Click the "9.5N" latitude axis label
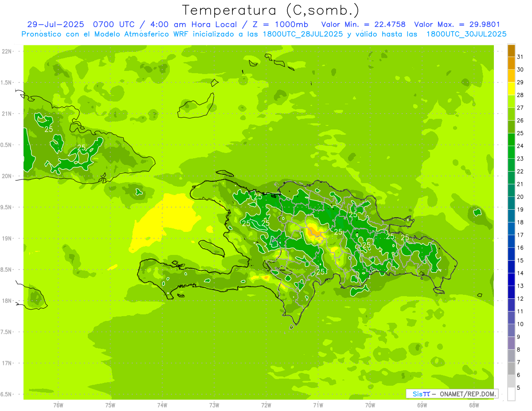The image size is (532, 411). (x=6, y=207)
